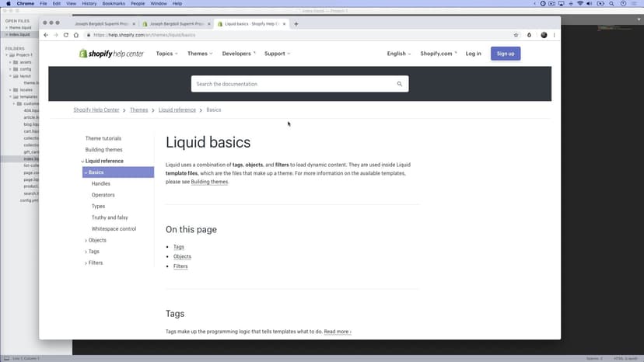Screen dimensions: 644x362
Task: Click the Chrome profile avatar icon
Action: [x=544, y=35]
